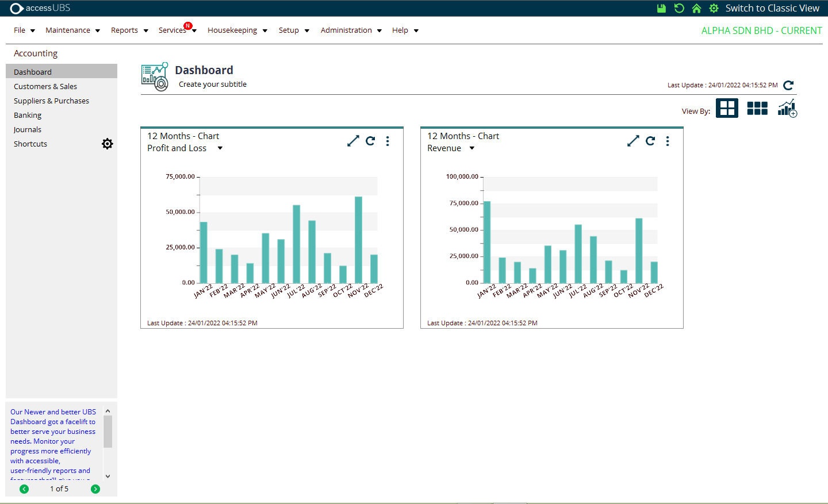Refresh the dashboard's last update

788,85
